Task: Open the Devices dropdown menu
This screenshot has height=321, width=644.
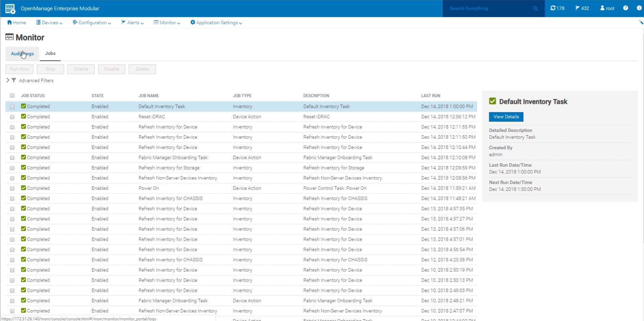Action: click(x=49, y=23)
